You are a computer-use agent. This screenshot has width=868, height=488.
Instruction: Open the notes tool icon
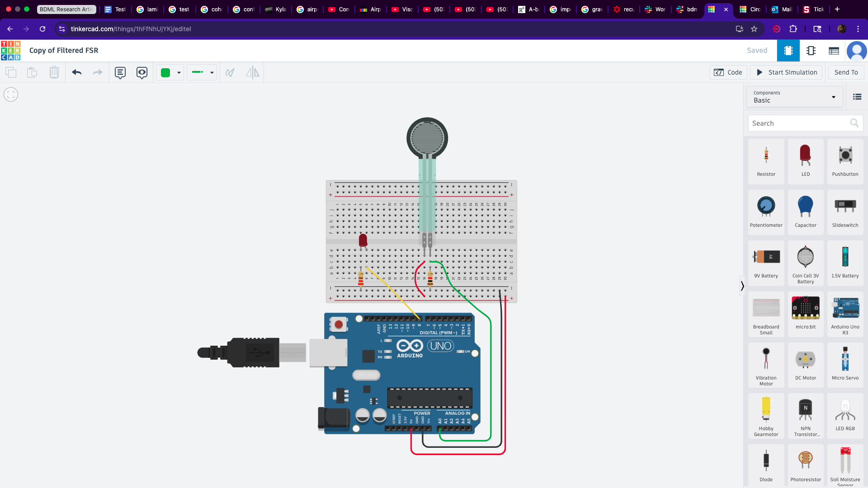point(120,72)
